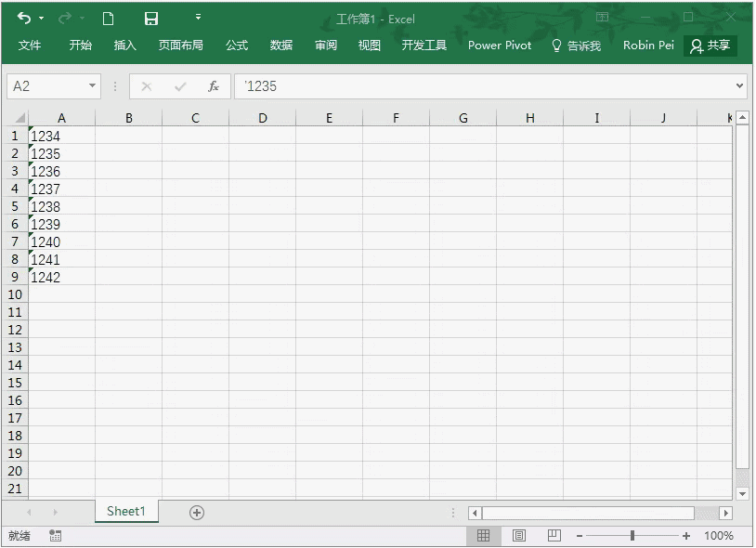Image resolution: width=756 pixels, height=548 pixels.
Task: Open the Customize Quick Access Toolbar dropdown
Action: (198, 18)
